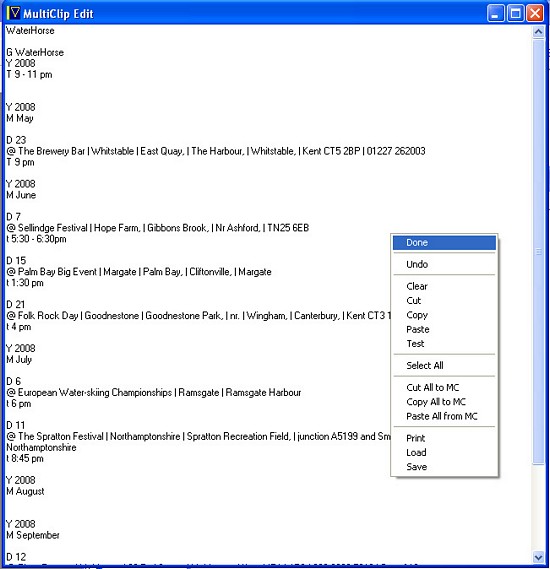Click the 't 6 pm' line
The height and width of the screenshot is (569, 550).
[19, 404]
